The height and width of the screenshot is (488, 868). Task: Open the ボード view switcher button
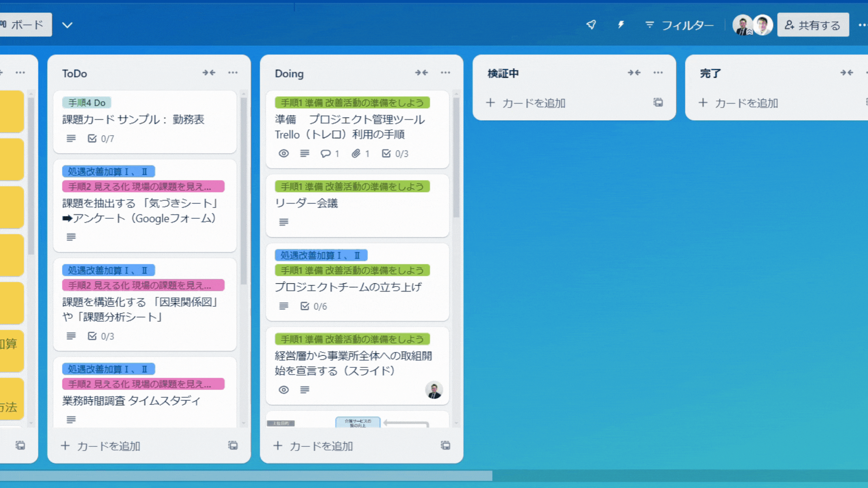pos(25,25)
